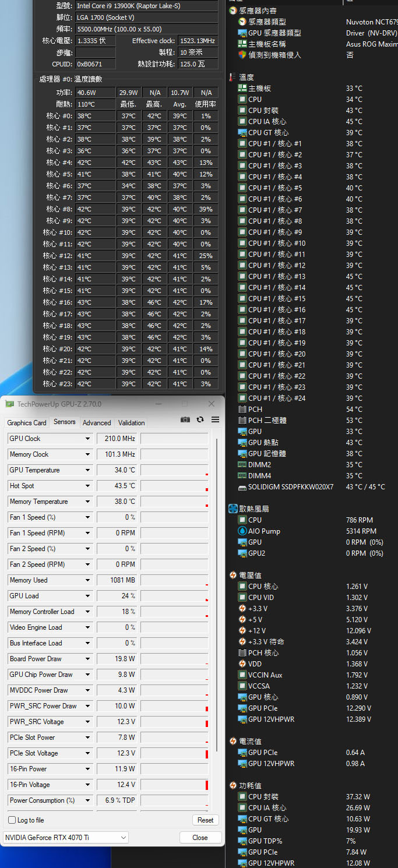Click the sensor contents section icon
The width and height of the screenshot is (398, 868).
click(233, 10)
